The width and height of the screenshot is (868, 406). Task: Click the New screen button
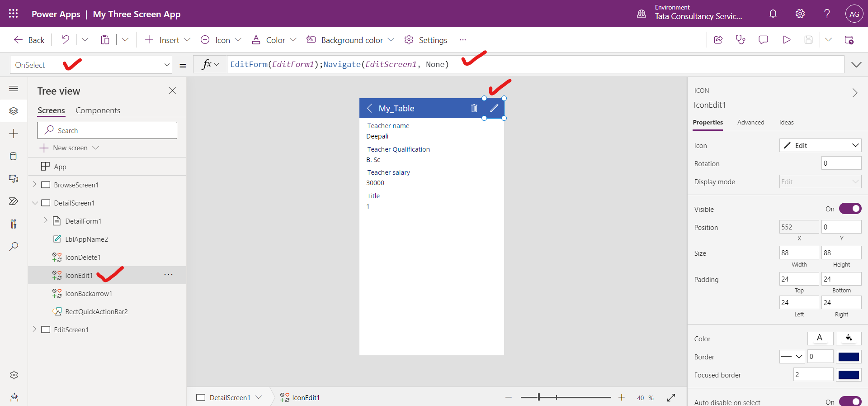tap(69, 148)
